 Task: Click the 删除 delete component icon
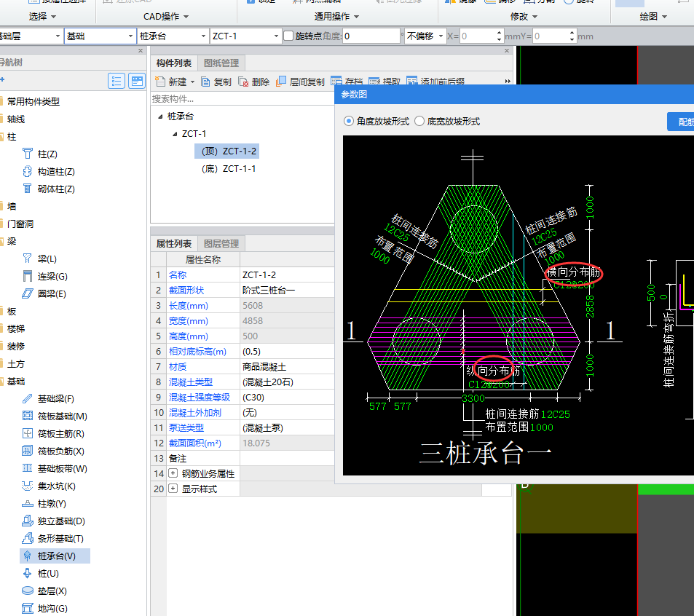pos(243,82)
